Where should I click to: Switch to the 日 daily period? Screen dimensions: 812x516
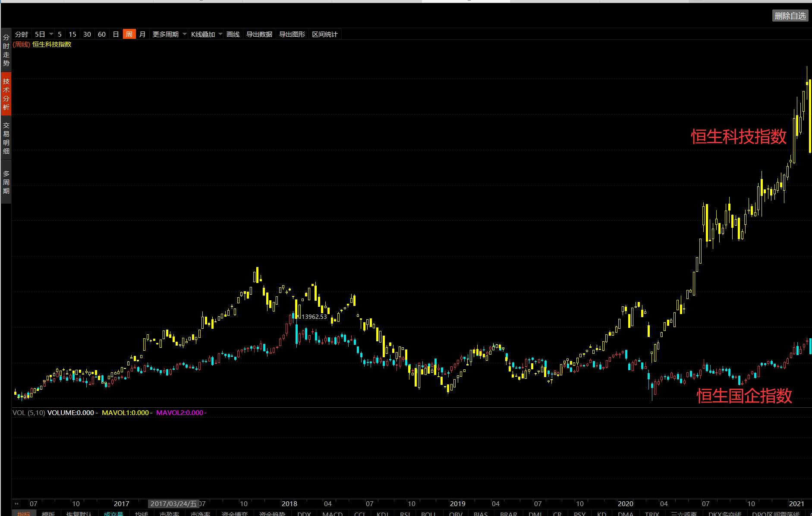point(116,34)
